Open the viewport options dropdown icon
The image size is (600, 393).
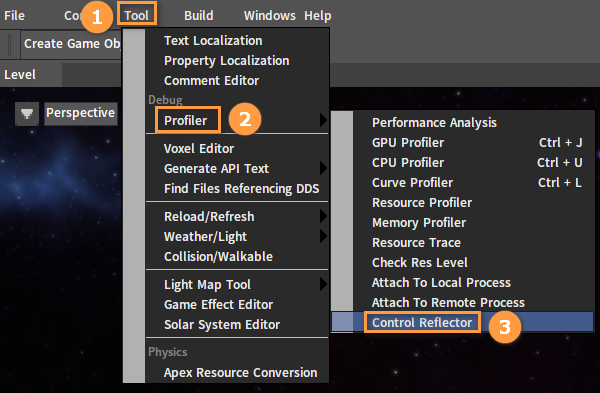27,114
